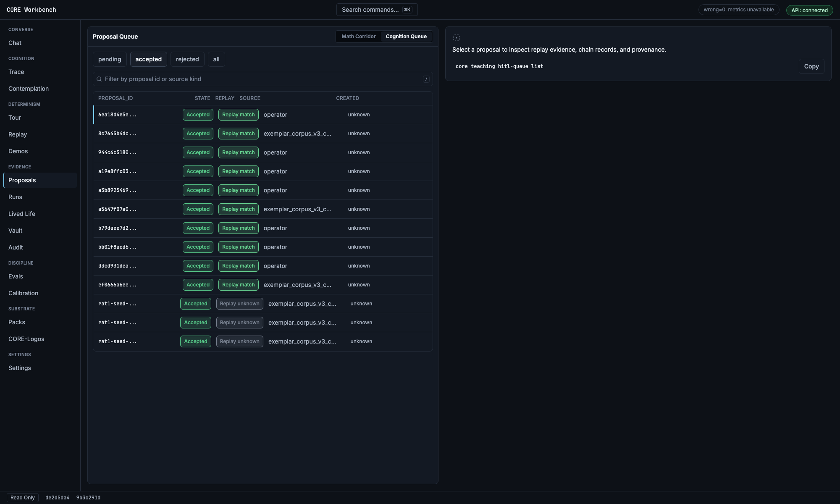Click hash 9b3c291d in status bar
Viewport: 840px width, 504px height.
coord(88,498)
